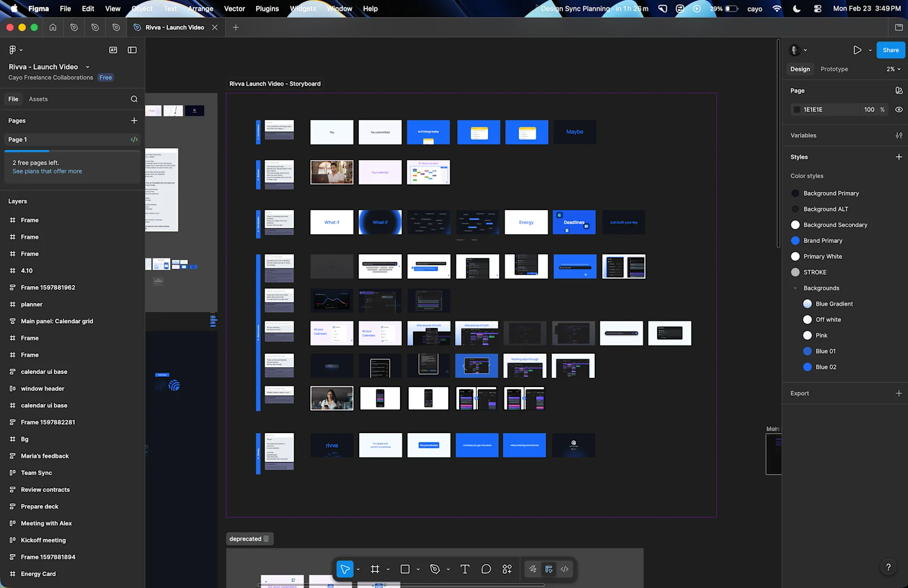Open 'See plans that offer more' link
The height and width of the screenshot is (588, 908).
(x=47, y=171)
